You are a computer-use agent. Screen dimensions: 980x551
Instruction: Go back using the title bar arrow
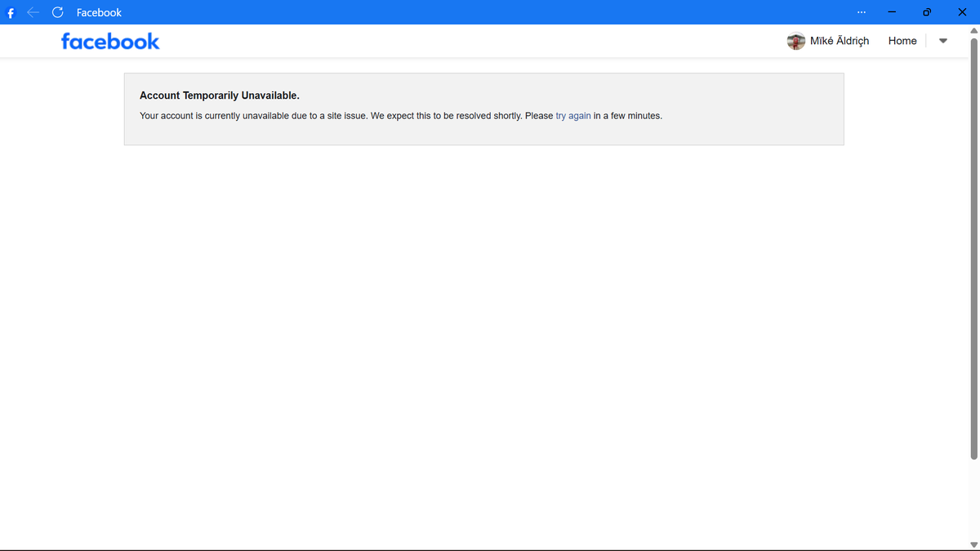click(x=33, y=12)
